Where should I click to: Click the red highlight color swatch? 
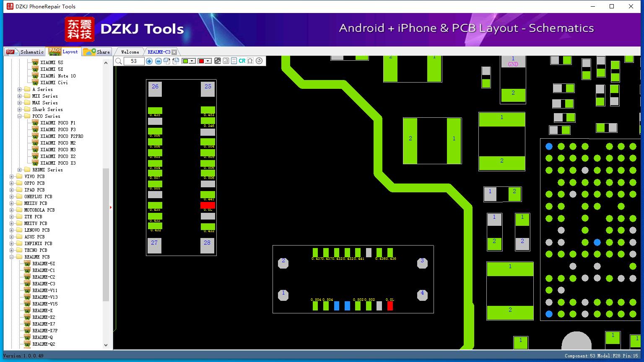tap(201, 61)
